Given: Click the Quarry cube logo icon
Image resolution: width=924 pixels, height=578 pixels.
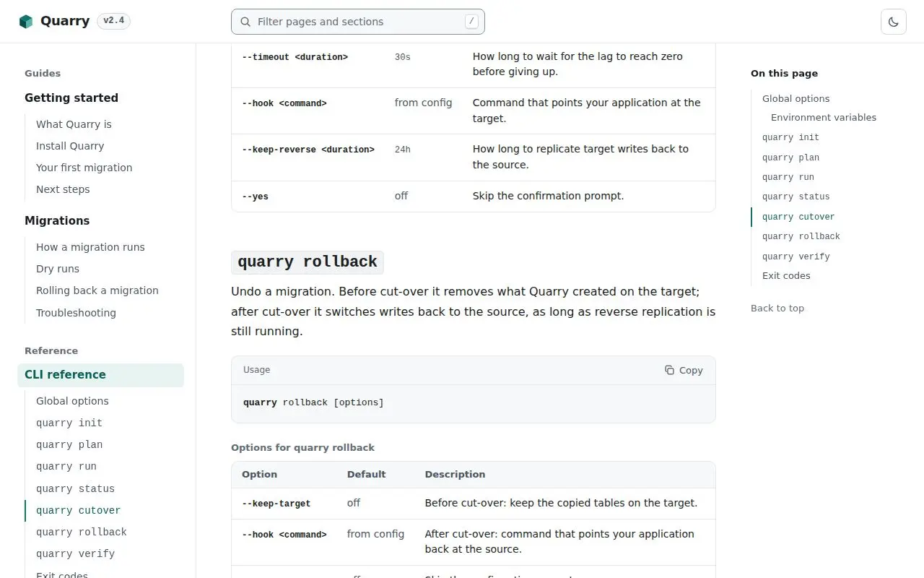Looking at the screenshot, I should 26,22.
